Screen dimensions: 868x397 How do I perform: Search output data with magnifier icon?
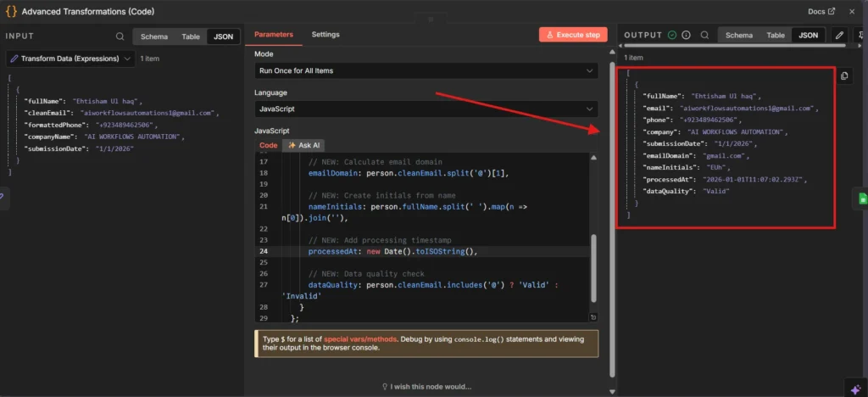tap(704, 35)
